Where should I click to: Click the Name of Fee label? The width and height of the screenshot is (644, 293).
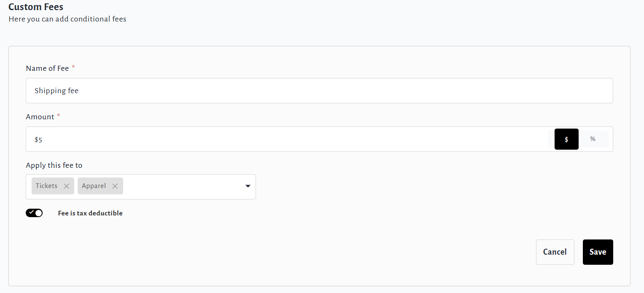click(x=47, y=68)
